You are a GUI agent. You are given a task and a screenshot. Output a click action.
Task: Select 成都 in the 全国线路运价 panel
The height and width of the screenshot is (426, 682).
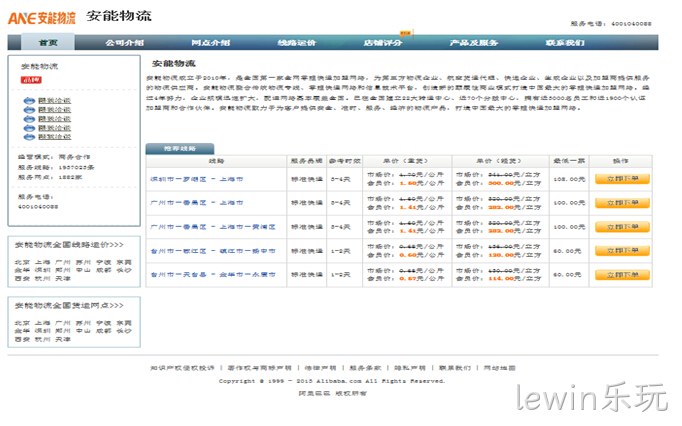(104, 270)
